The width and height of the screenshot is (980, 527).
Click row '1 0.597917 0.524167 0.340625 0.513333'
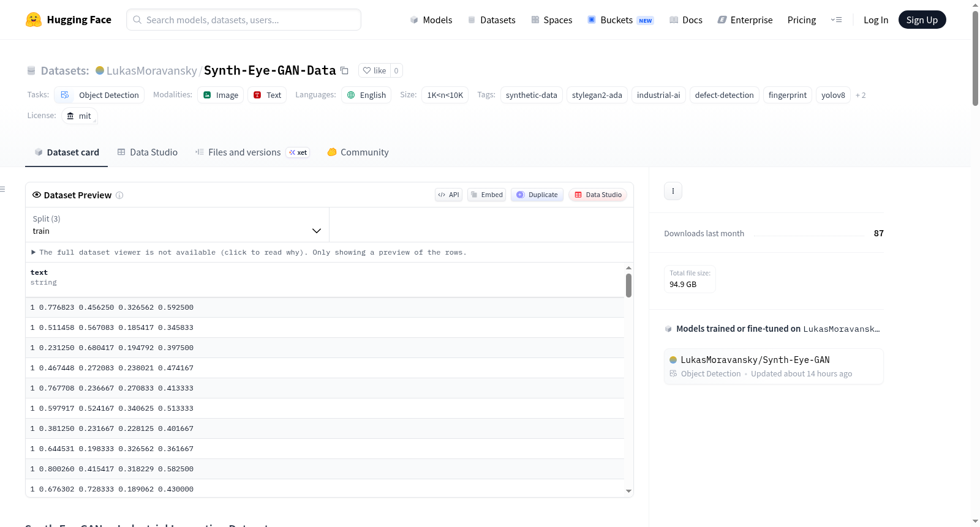[325, 408]
